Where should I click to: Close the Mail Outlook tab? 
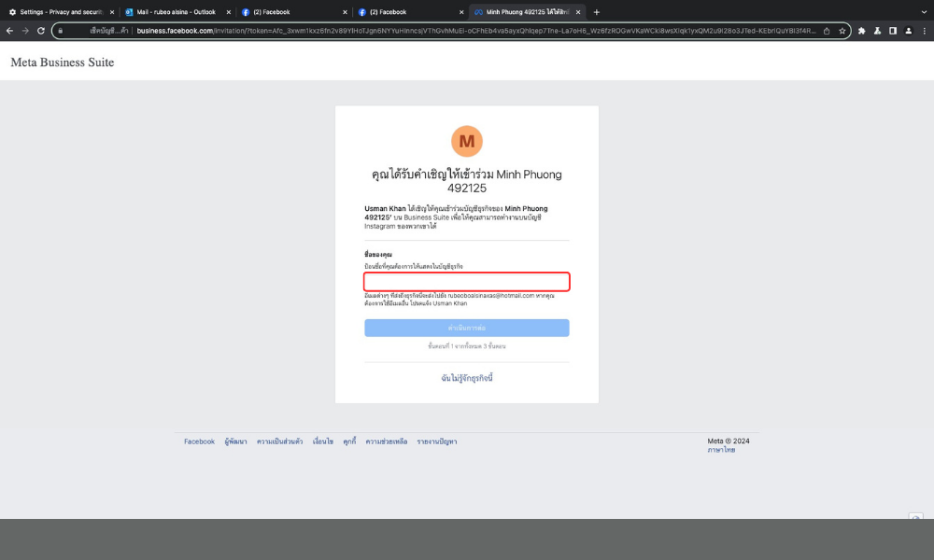228,12
